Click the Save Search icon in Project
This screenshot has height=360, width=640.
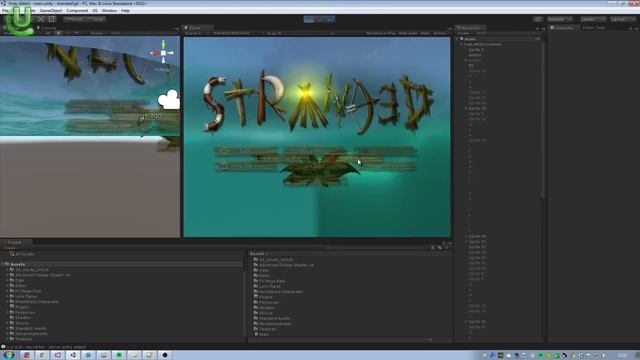(447, 248)
